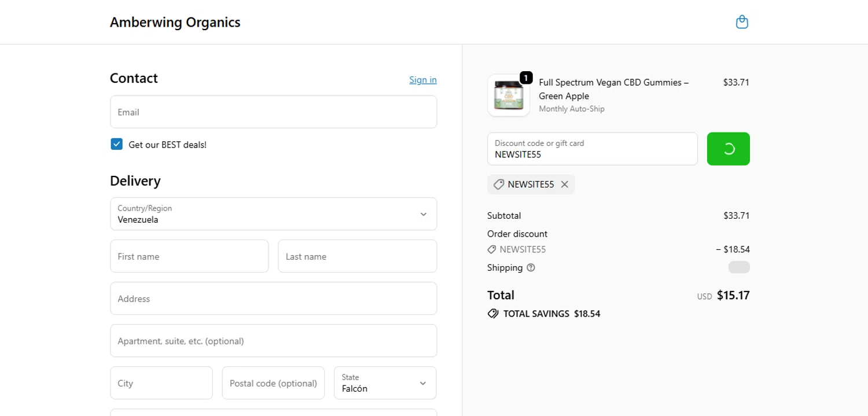Image resolution: width=868 pixels, height=416 pixels.
Task: Click the tag icon beside TOTAL SAVINGS
Action: [493, 314]
